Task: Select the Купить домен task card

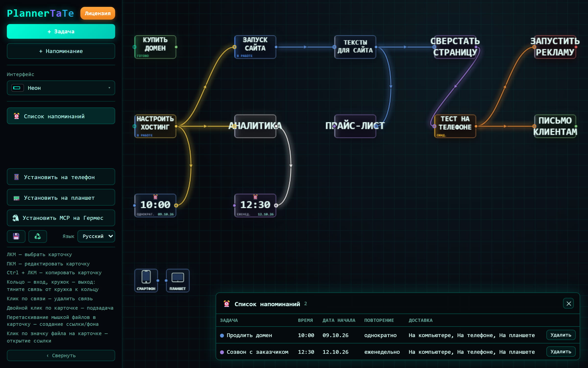Action: [155, 47]
